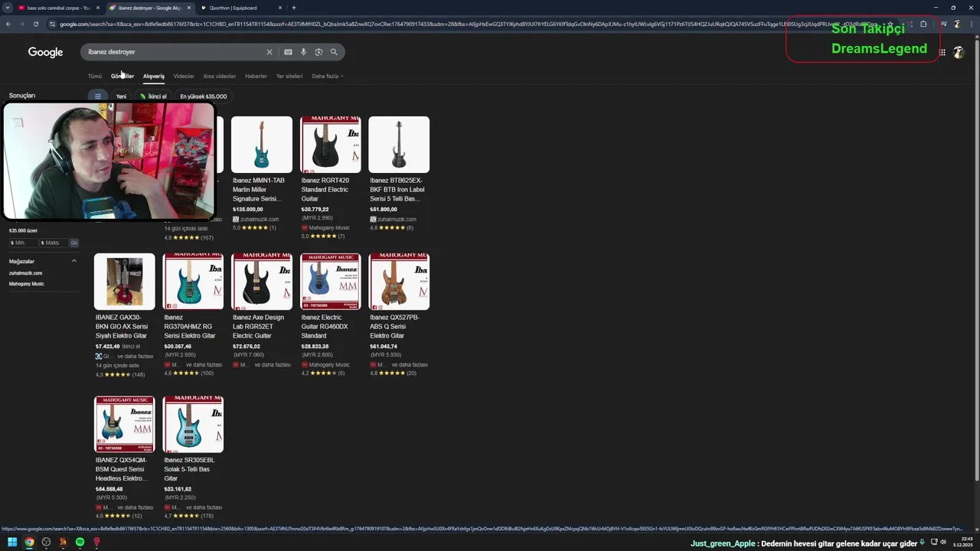Open Google account avatar on page

click(x=959, y=52)
